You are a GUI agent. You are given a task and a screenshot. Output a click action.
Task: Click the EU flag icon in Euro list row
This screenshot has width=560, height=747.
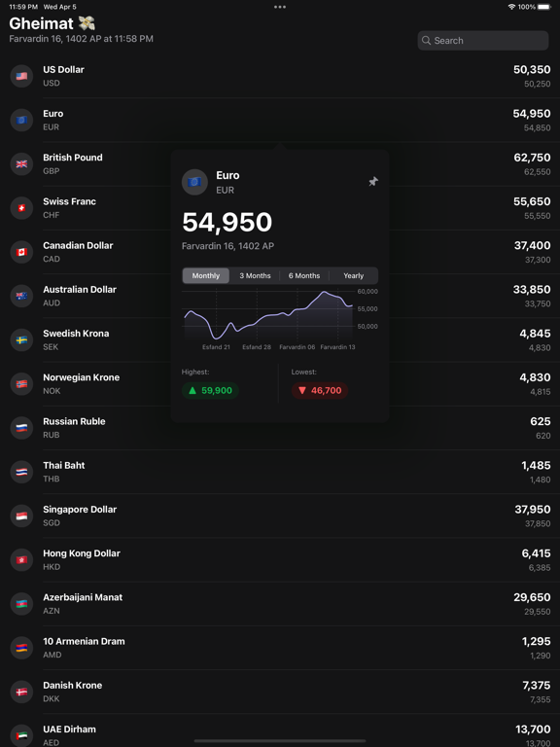21,120
